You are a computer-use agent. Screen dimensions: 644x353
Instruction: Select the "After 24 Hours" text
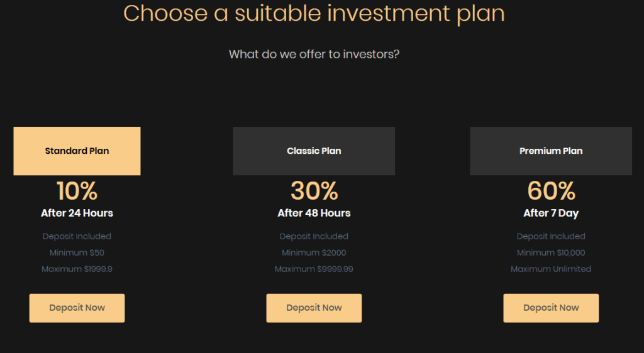(x=77, y=213)
